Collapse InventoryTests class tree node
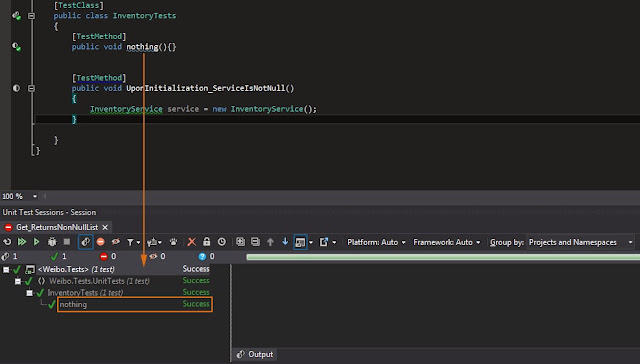Screen dimensions: 640x364 pos(29,293)
